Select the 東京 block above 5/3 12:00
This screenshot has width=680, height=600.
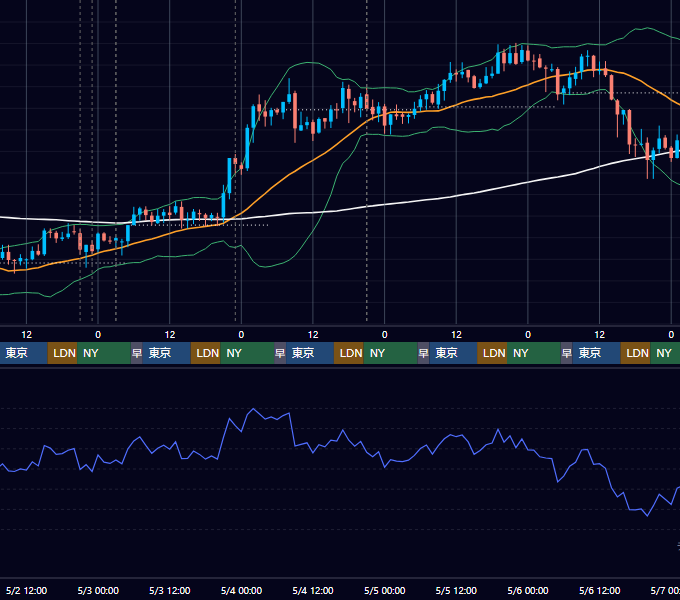(x=167, y=353)
